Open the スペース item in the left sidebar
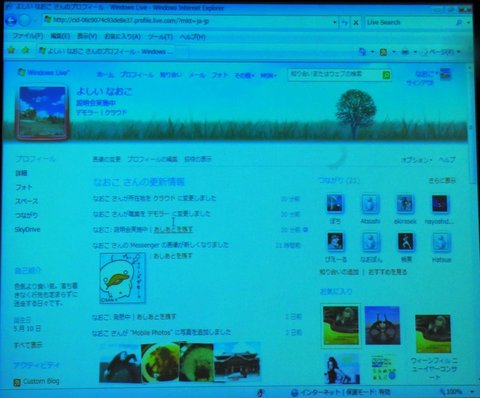 tap(27, 201)
